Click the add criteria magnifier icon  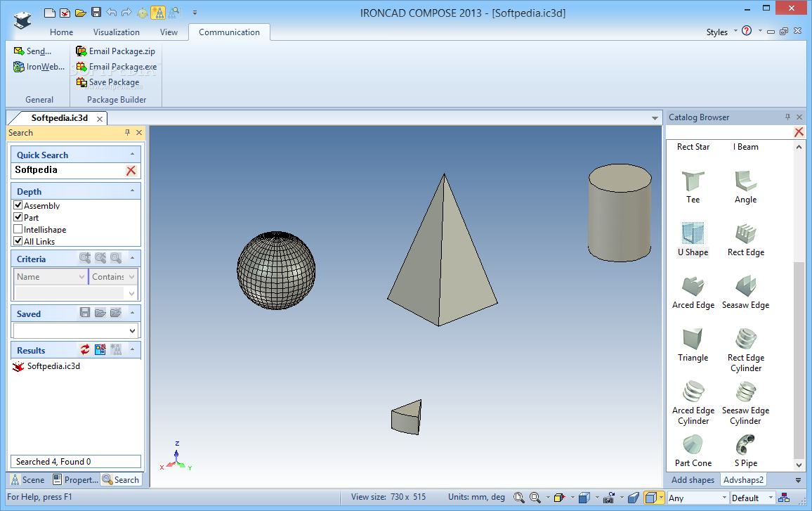pyautogui.click(x=85, y=258)
